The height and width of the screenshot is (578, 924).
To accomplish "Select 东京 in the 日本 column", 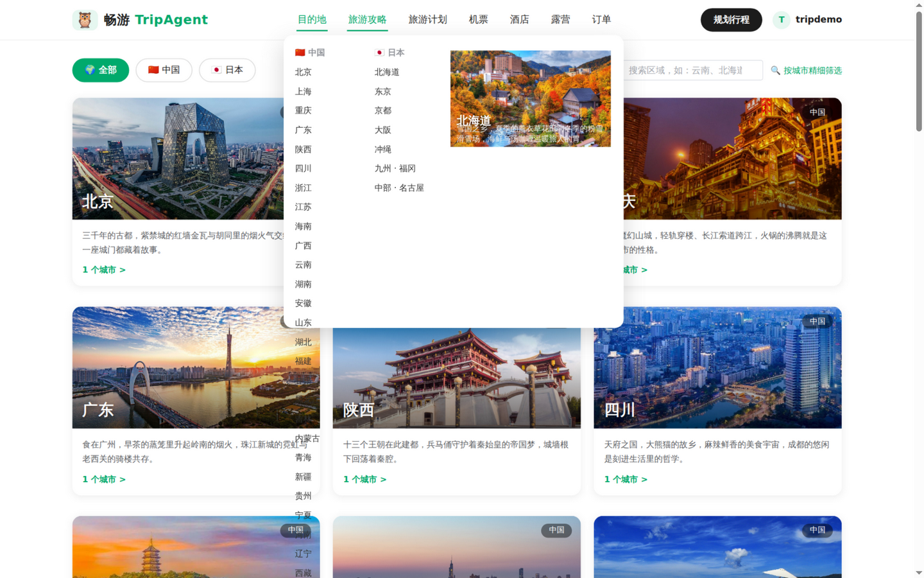I will pos(382,91).
